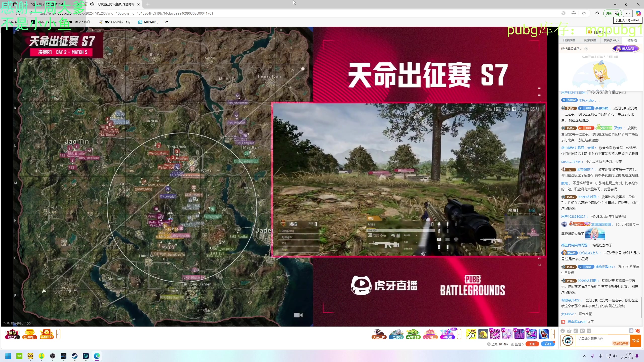This screenshot has width=644, height=362.
Task: Open the 互动预言 trophy icon
Action: tap(30, 334)
